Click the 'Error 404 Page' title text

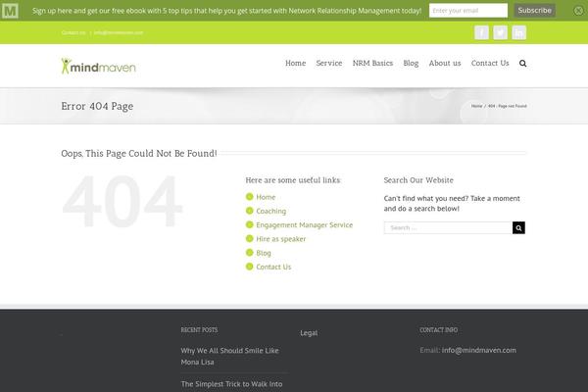(97, 106)
